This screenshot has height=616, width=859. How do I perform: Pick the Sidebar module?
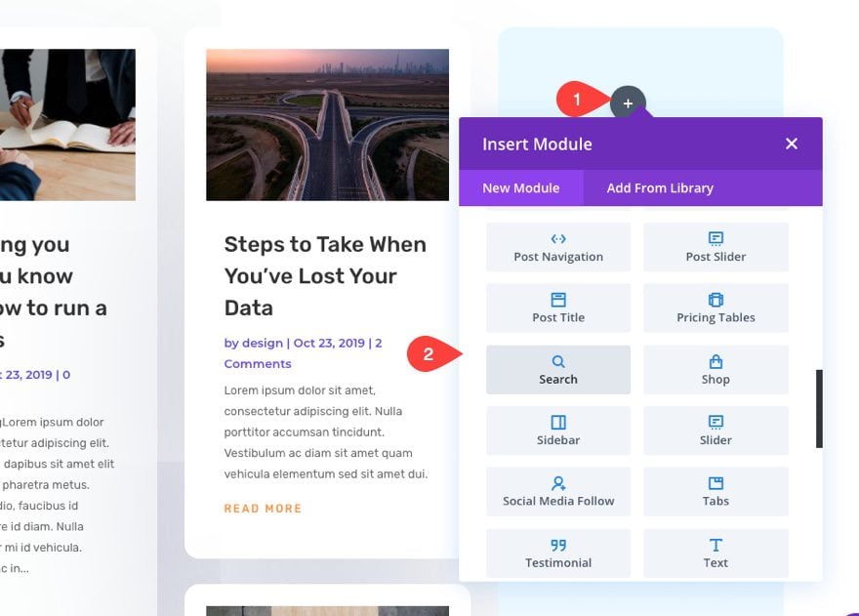[557, 431]
